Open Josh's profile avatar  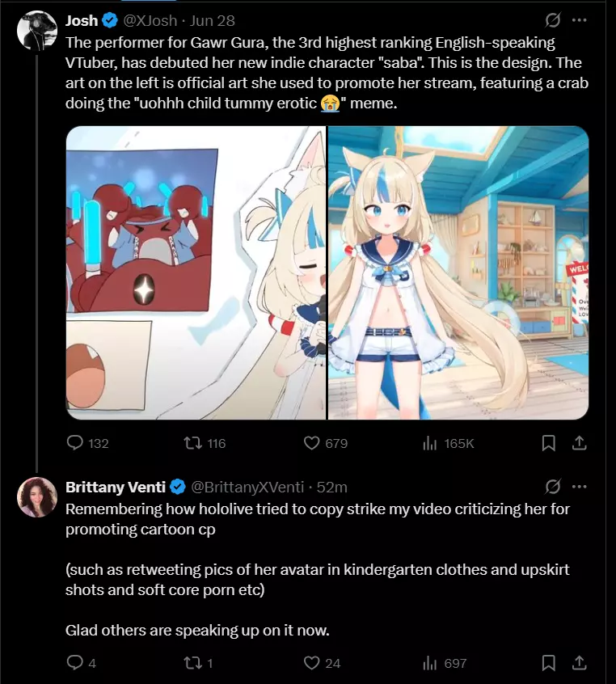(37, 30)
